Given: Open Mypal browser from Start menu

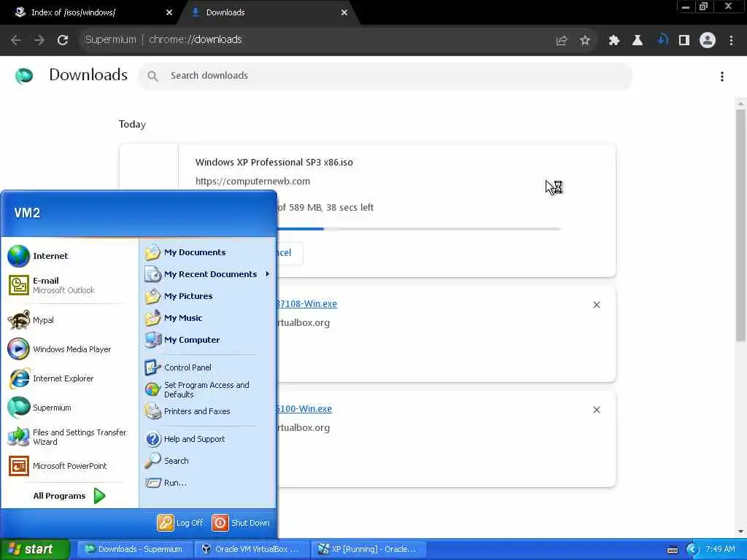Looking at the screenshot, I should pos(31,320).
